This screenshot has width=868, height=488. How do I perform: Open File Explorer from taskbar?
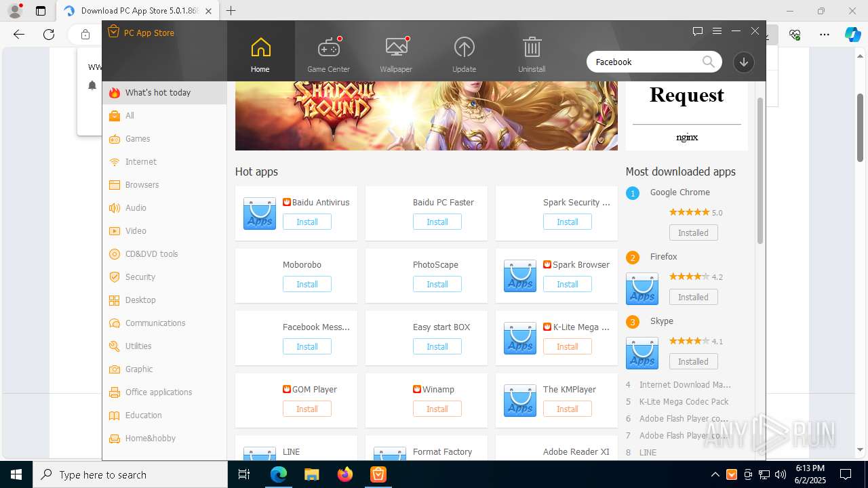tap(312, 474)
